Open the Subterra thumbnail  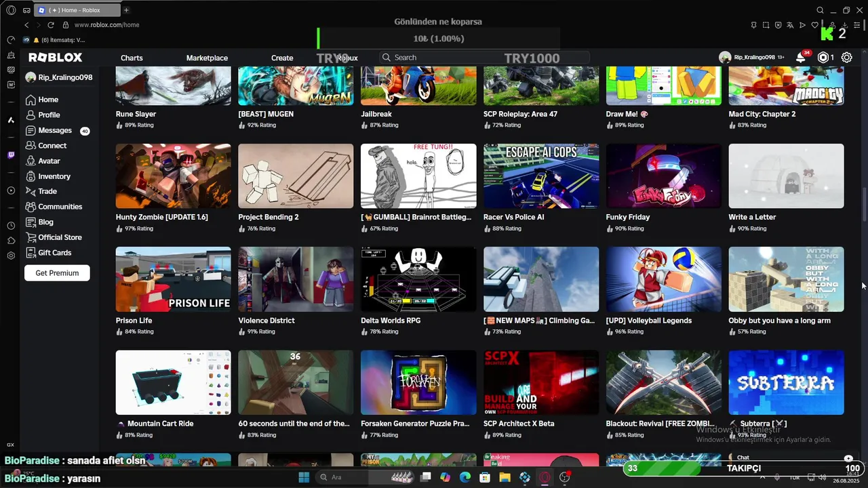click(786, 382)
